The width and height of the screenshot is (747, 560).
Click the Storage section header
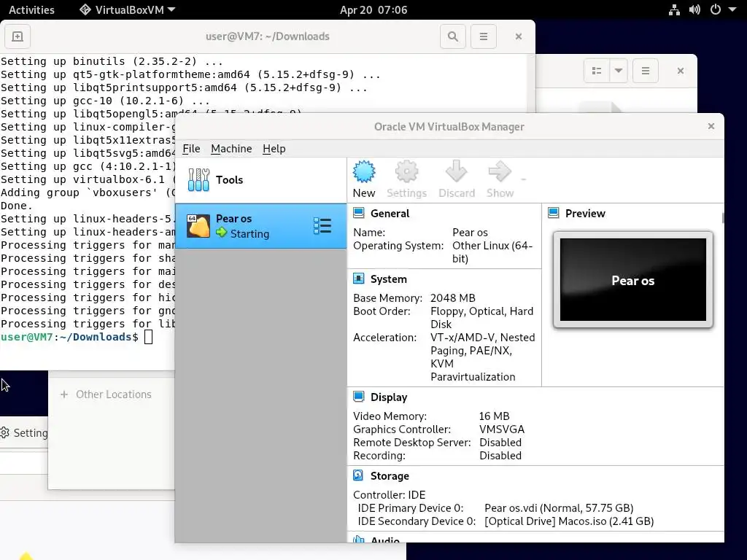click(x=390, y=475)
